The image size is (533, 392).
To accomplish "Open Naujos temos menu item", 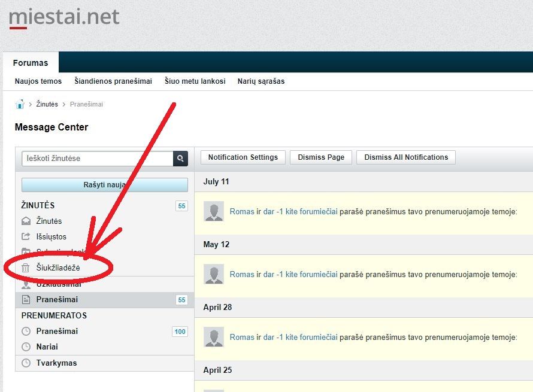I will (38, 81).
